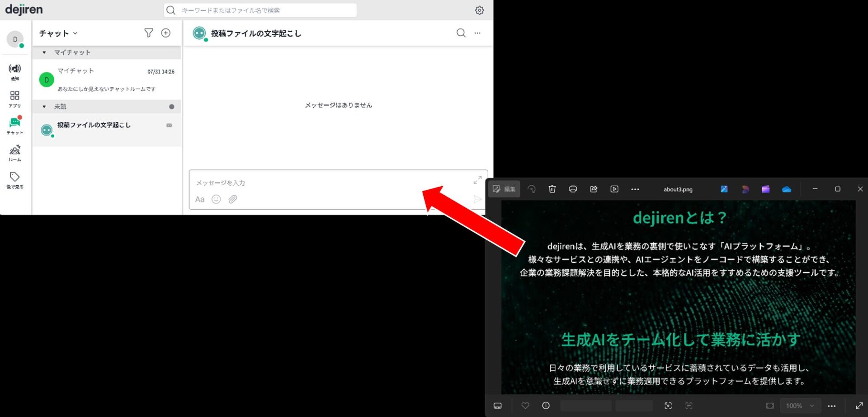The image size is (868, 417).
Task: Click the 編集 edit button in Photos
Action: (x=504, y=189)
